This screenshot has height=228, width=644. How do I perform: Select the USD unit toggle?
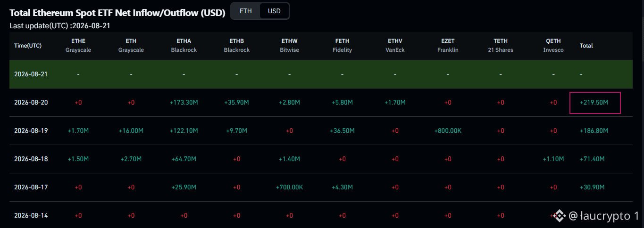click(x=274, y=11)
